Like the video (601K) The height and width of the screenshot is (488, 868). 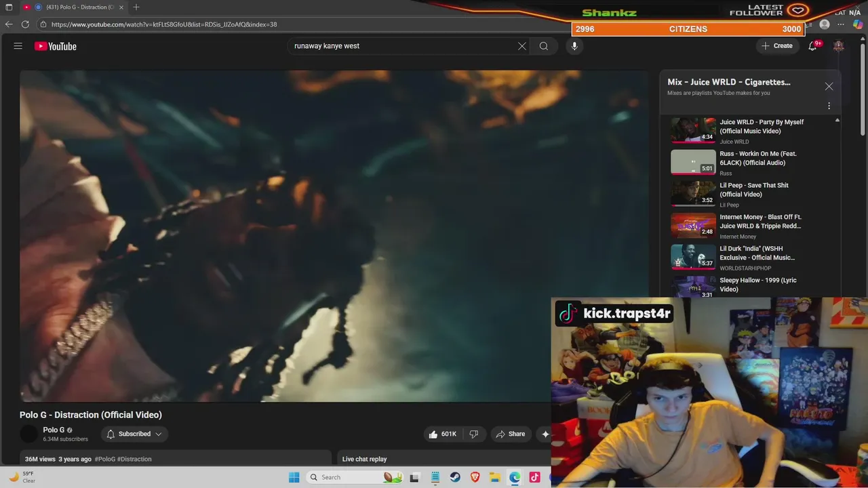441,434
